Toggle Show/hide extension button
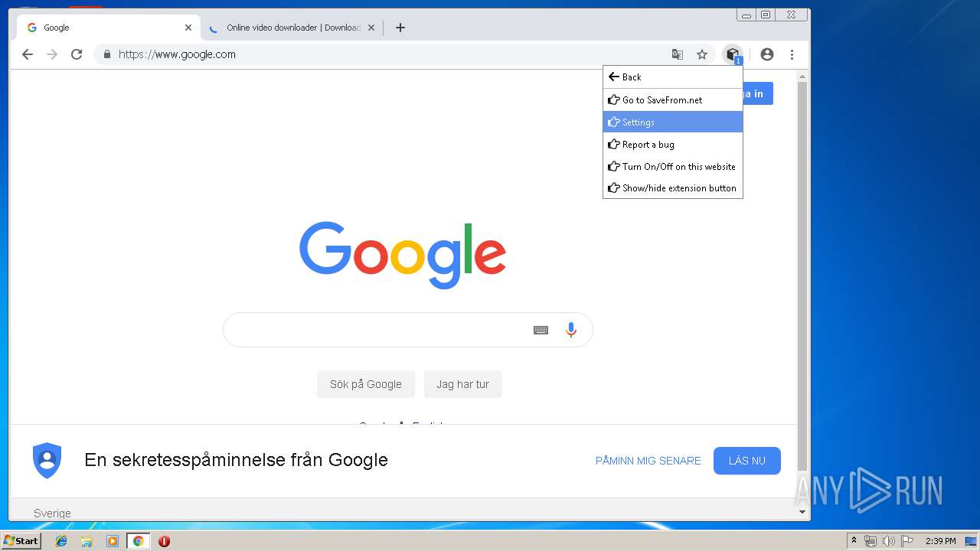This screenshot has width=980, height=551. tap(673, 188)
